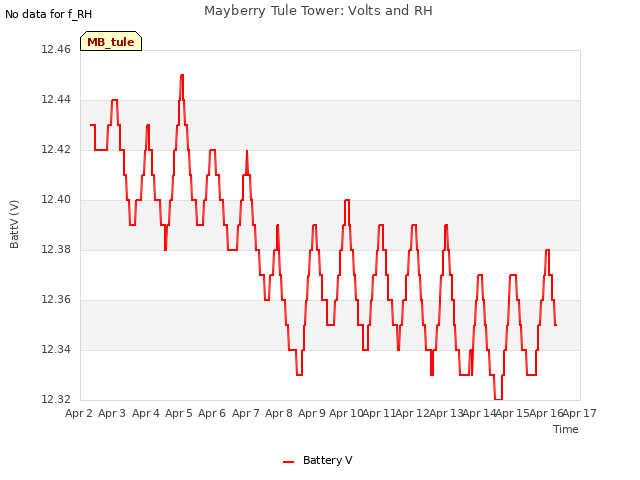Click the 12.45 voltage peak near Apr 5
This screenshot has width=640, height=480.
pos(182,75)
